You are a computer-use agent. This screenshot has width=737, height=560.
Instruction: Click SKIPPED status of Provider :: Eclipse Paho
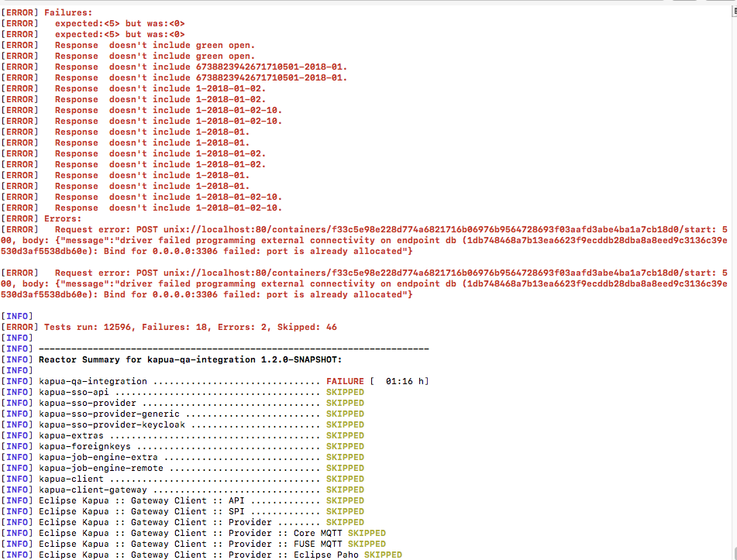pos(383,555)
